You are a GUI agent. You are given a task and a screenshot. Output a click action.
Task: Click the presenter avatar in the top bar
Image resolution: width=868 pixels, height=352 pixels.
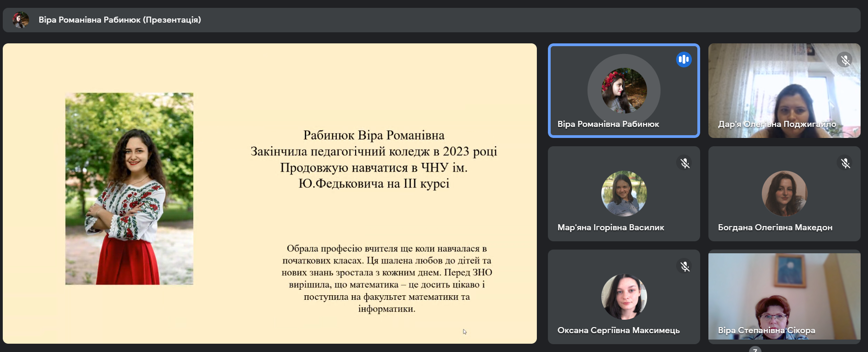(x=20, y=20)
